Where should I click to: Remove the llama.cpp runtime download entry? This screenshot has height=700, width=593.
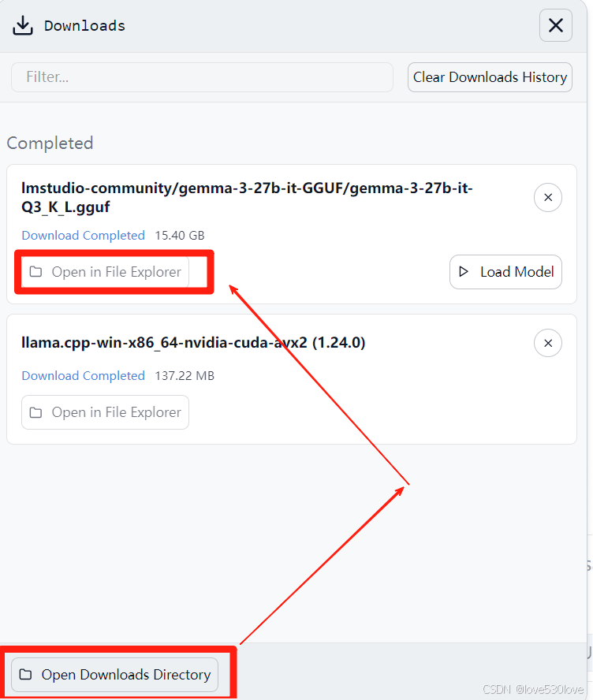tap(548, 343)
